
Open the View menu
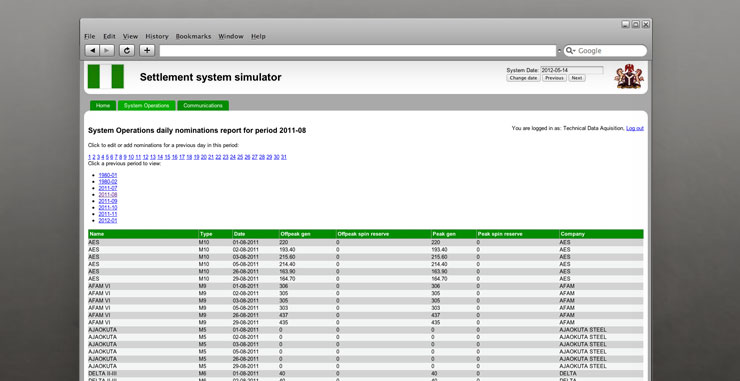coord(130,36)
